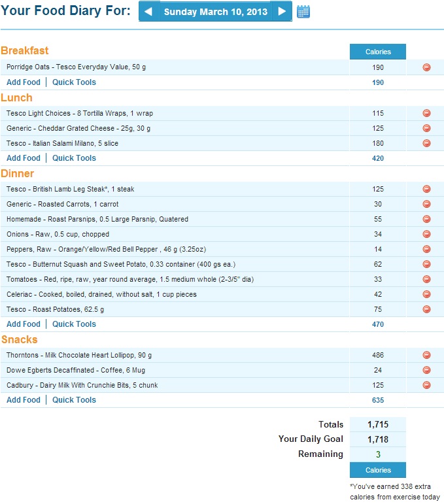Remove Tomatoes entry
Screen dimensions: 444x504
click(426, 279)
